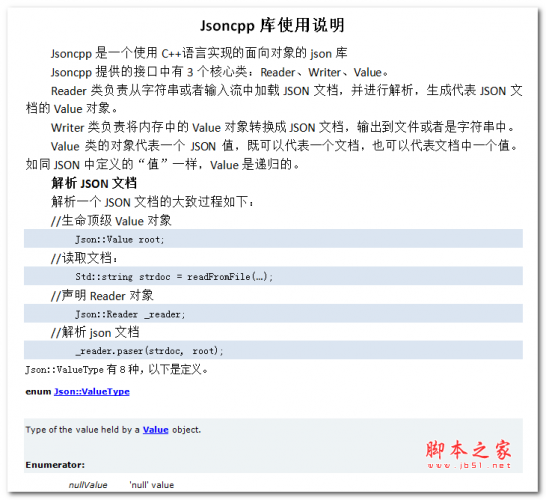Click the comment '//读取文档:'
The height and width of the screenshot is (500, 546).
(x=85, y=258)
